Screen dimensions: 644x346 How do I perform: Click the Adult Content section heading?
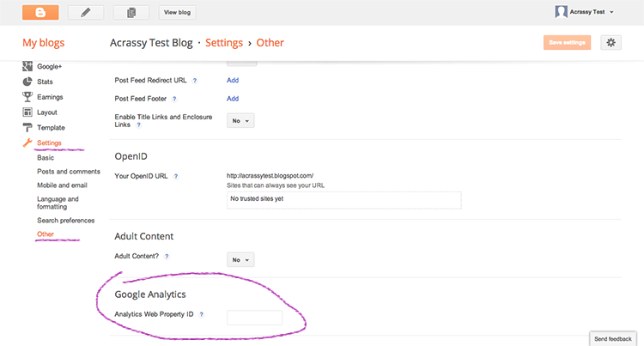[x=143, y=236]
